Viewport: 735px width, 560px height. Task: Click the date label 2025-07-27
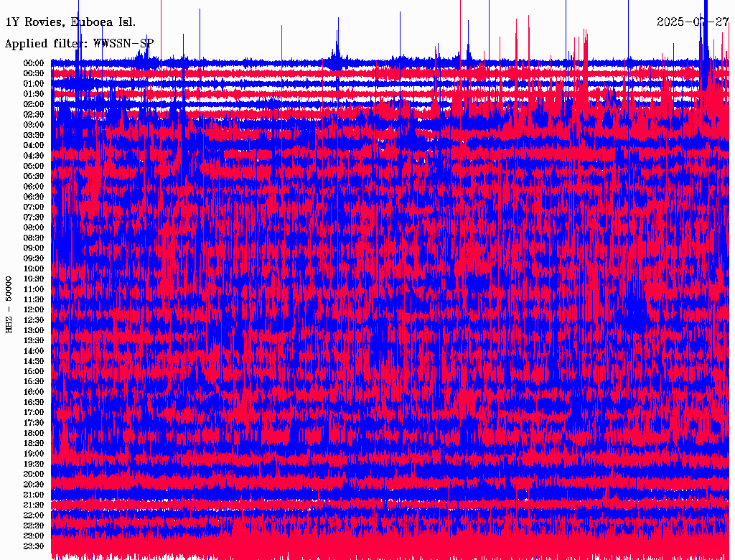click(693, 22)
